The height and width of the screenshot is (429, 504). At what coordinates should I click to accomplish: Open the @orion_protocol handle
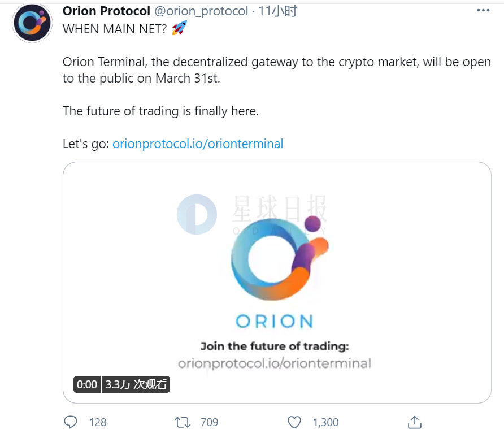201,11
